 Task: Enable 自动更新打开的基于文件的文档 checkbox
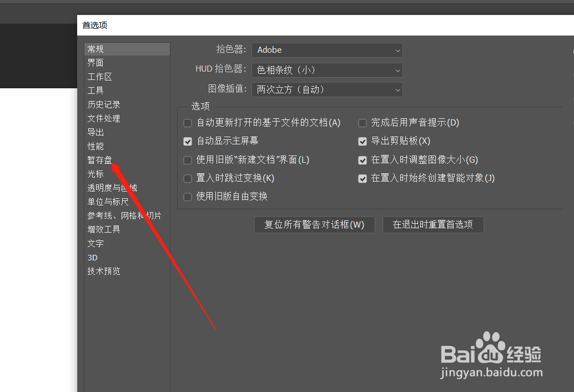188,123
